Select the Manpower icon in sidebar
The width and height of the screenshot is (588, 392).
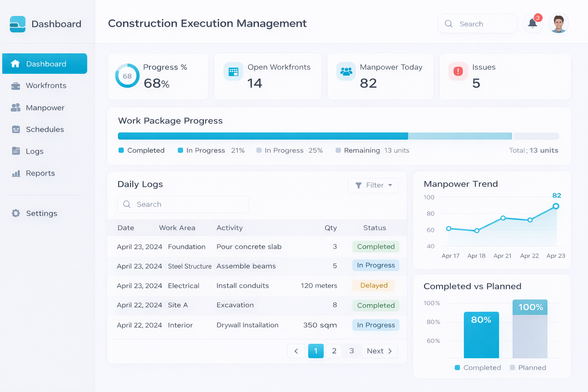(16, 108)
